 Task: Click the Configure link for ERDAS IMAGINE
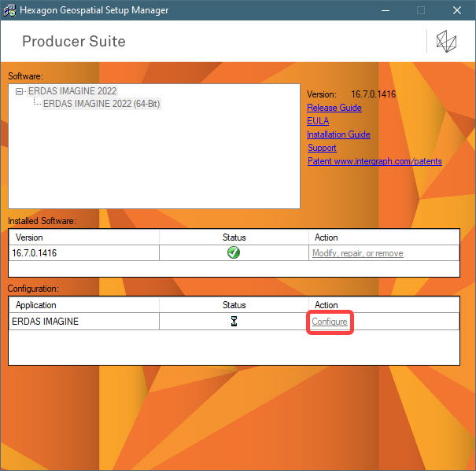tap(330, 322)
